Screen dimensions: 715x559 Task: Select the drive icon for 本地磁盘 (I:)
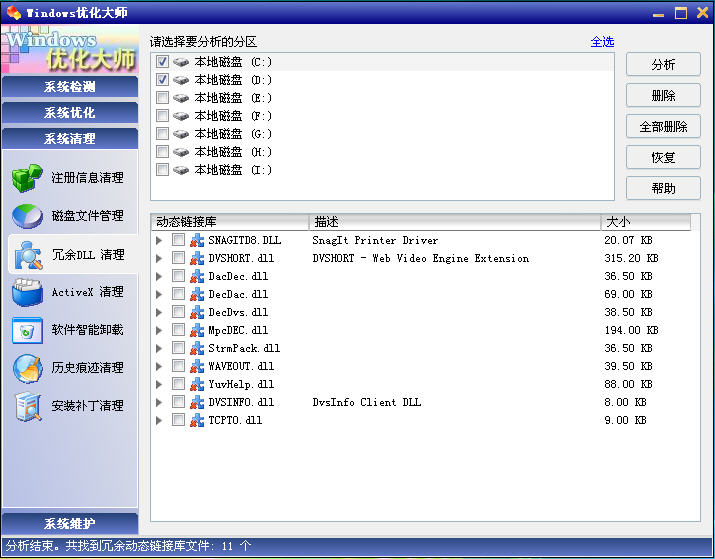point(181,170)
